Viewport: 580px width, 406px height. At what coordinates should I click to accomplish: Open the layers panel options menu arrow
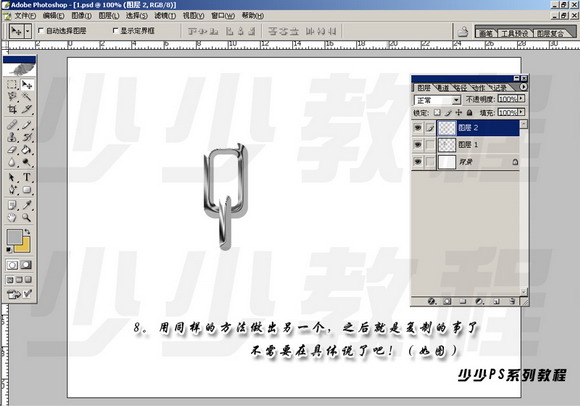click(x=523, y=87)
